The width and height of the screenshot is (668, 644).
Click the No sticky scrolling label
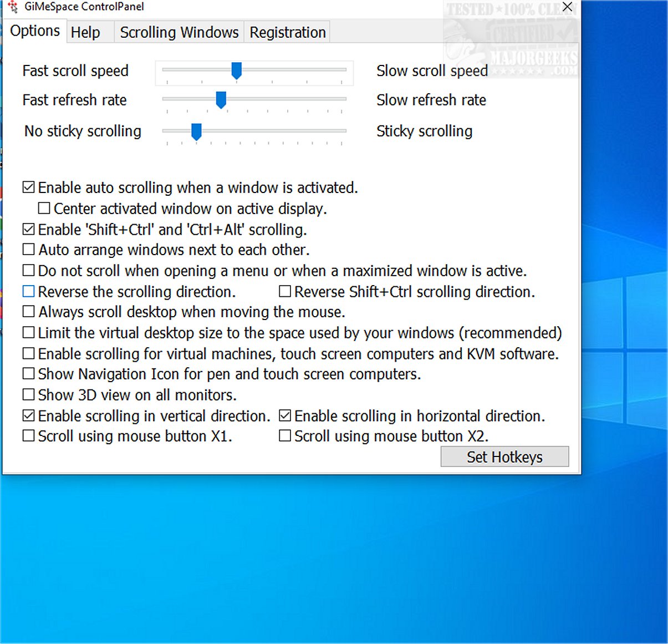pos(83,131)
